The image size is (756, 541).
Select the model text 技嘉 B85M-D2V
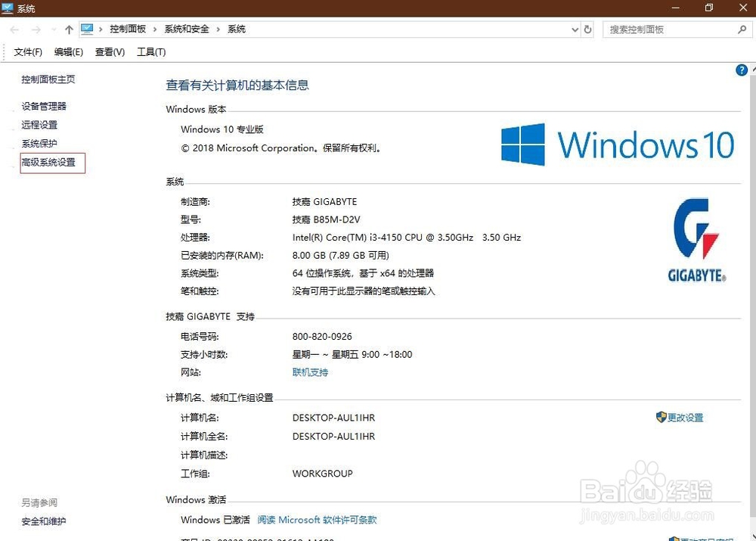point(326,219)
